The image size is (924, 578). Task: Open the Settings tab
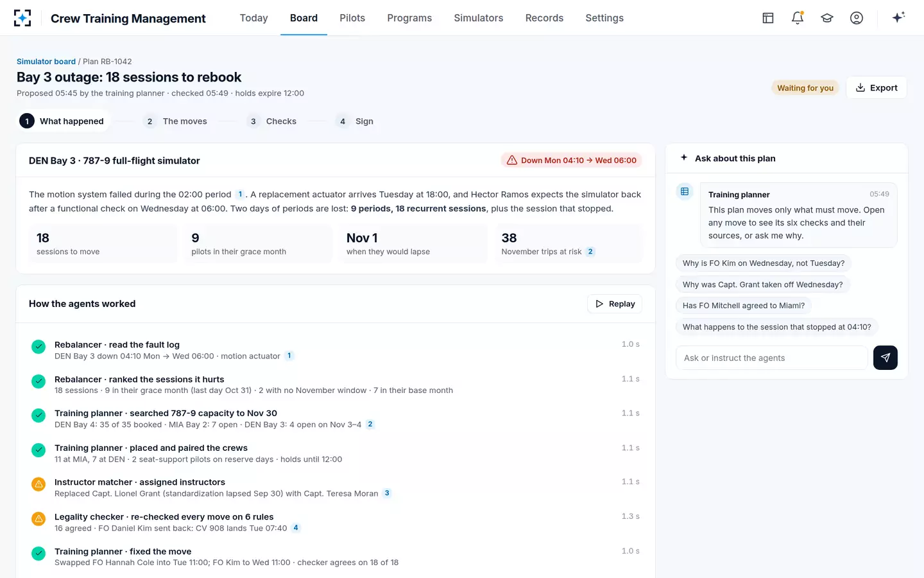[x=604, y=18]
